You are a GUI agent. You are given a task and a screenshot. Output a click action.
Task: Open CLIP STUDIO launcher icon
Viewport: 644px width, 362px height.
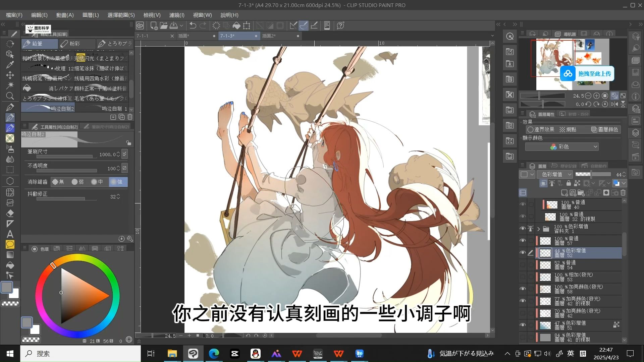pos(140,25)
